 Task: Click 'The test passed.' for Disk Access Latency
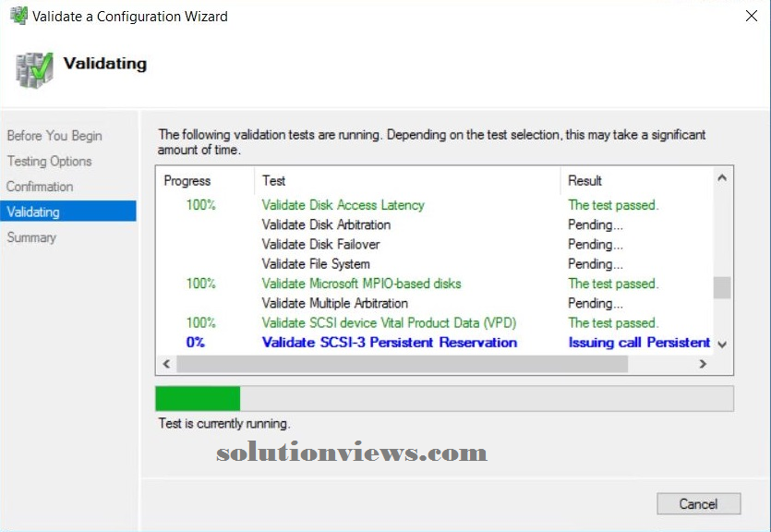613,205
